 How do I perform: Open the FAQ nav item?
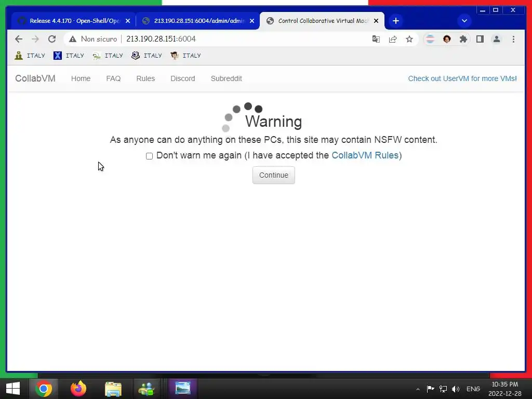pos(113,78)
